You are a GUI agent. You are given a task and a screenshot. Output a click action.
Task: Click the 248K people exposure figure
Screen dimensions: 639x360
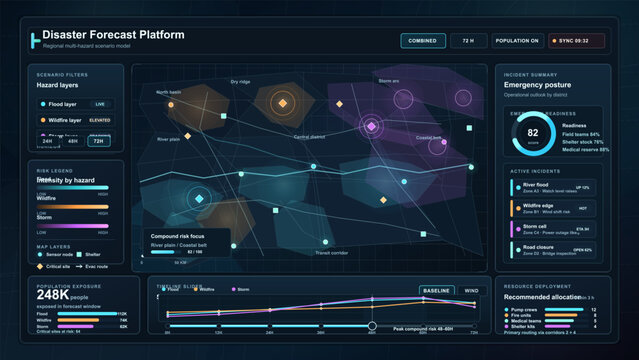point(62,295)
